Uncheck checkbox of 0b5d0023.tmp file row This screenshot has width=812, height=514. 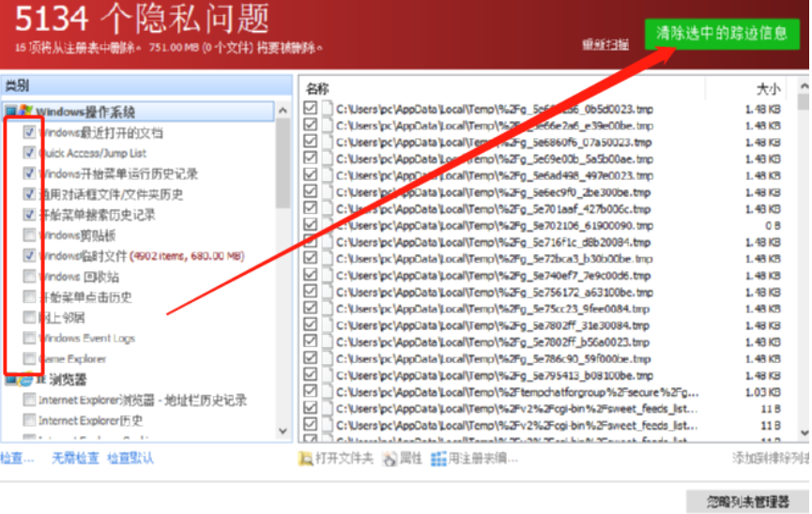(310, 108)
